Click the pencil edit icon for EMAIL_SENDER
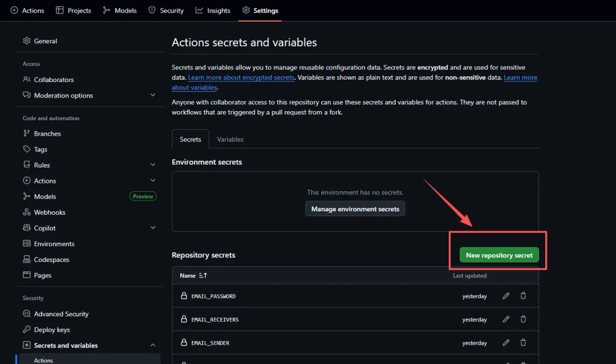616x364 pixels. point(506,343)
